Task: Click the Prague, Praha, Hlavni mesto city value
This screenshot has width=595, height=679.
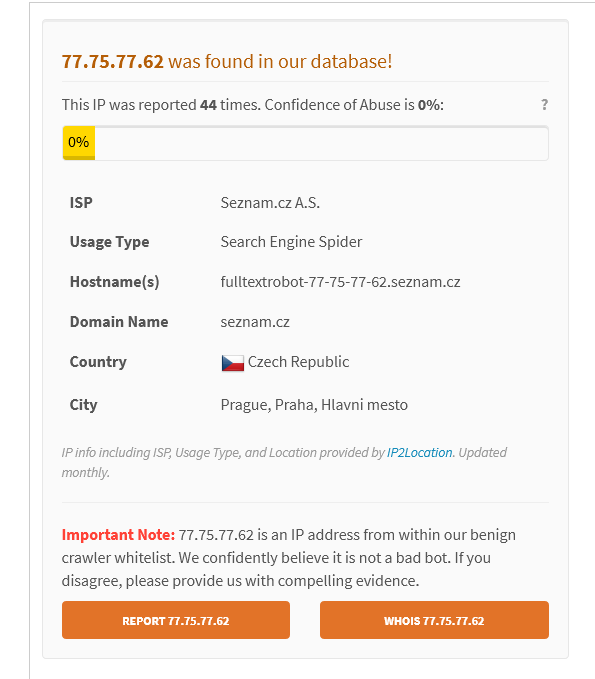Action: 314,405
